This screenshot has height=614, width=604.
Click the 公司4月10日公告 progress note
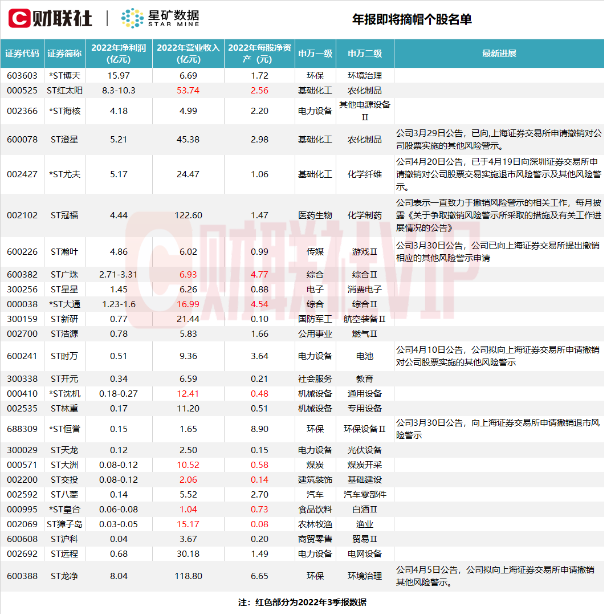point(497,356)
